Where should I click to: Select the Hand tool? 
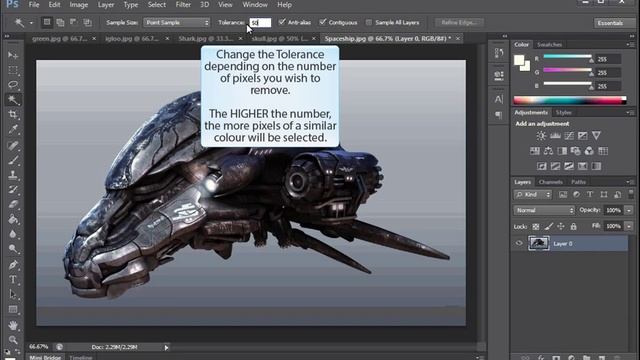click(x=13, y=325)
